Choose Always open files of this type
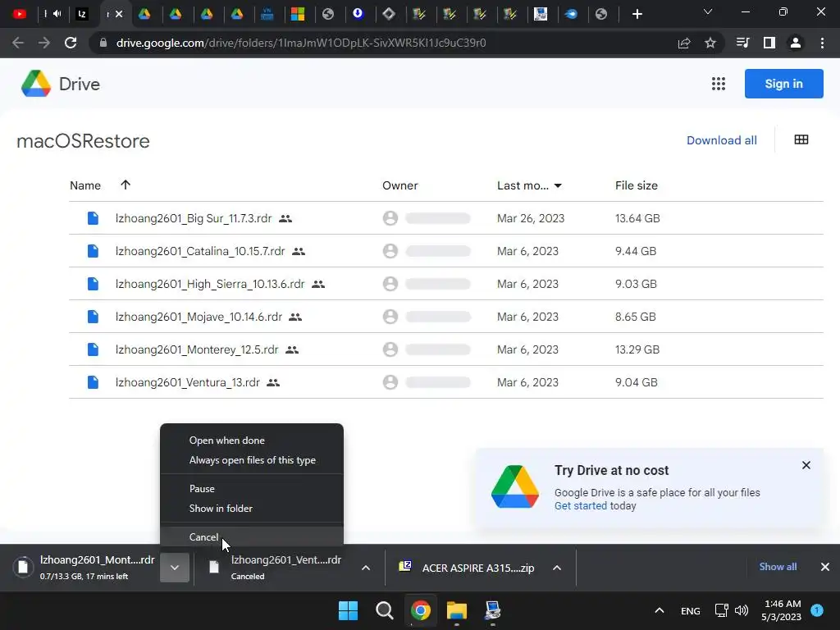The width and height of the screenshot is (840, 630). [x=252, y=460]
